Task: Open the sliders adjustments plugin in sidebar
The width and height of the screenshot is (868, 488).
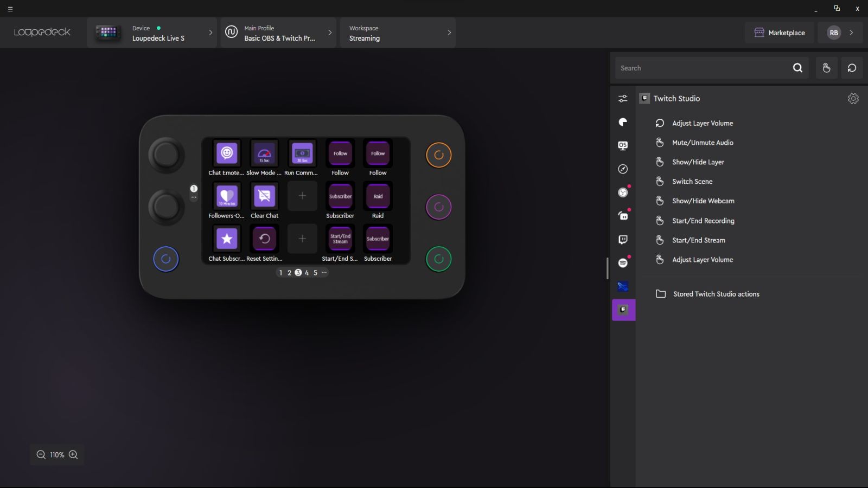Action: [623, 99]
